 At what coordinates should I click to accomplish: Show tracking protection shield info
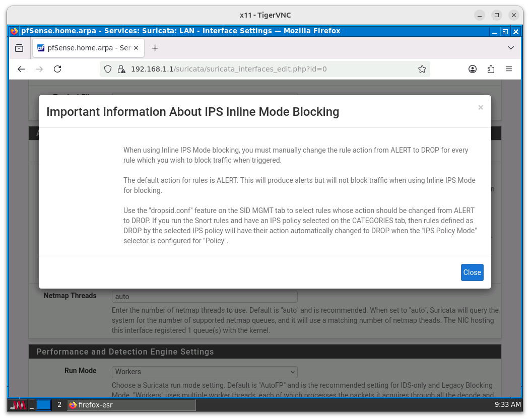pos(108,69)
